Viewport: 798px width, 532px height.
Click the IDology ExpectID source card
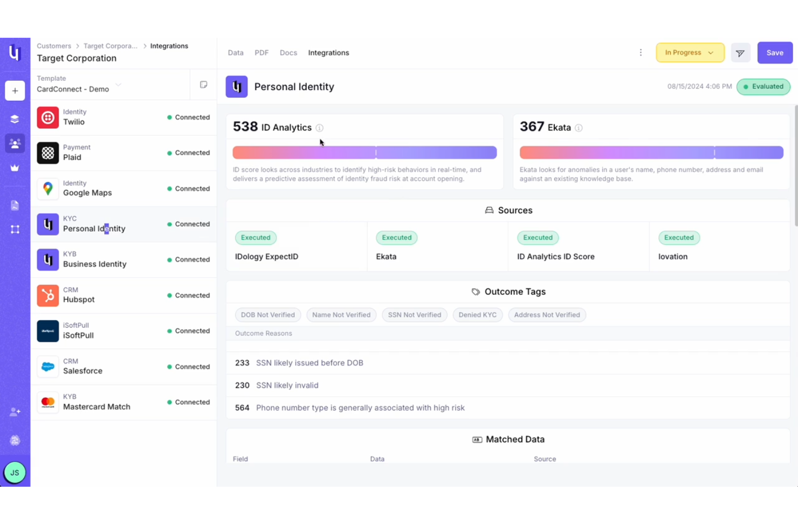(297, 246)
